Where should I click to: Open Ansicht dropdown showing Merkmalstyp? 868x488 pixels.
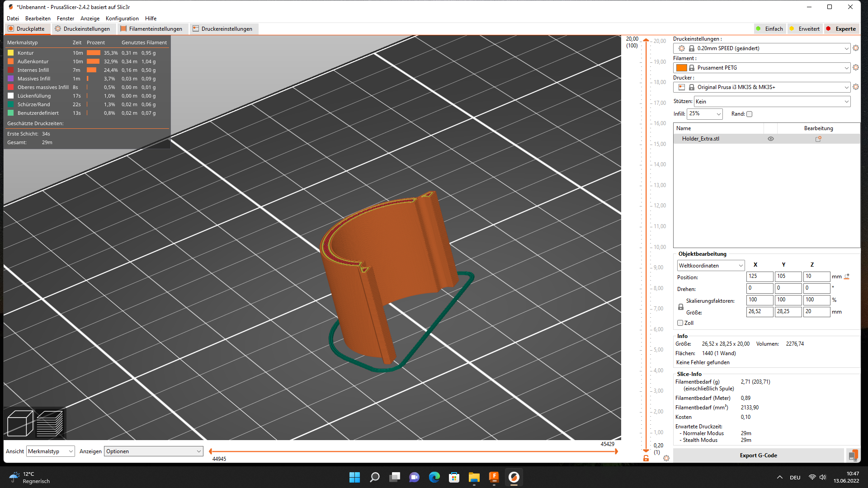point(51,451)
